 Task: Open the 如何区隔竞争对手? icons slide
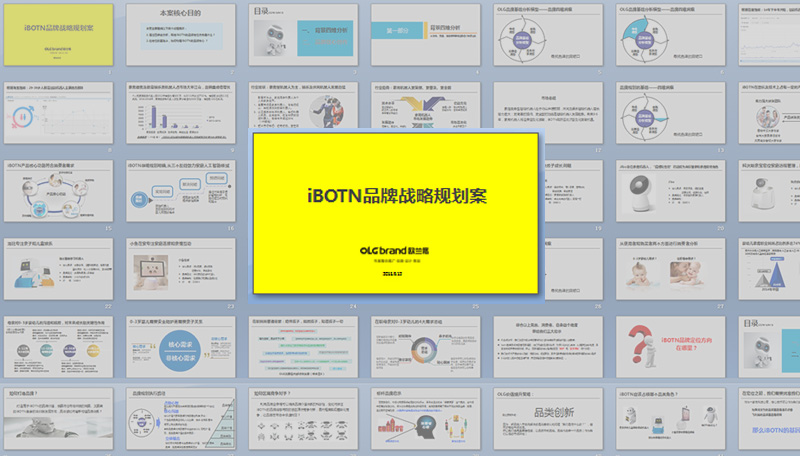tap(303, 419)
